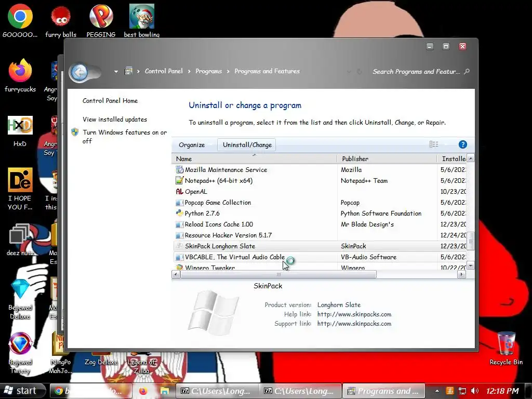Open the Bejewed Twisty desktop icon
Screen dimensions: 532x399
tap(20, 353)
